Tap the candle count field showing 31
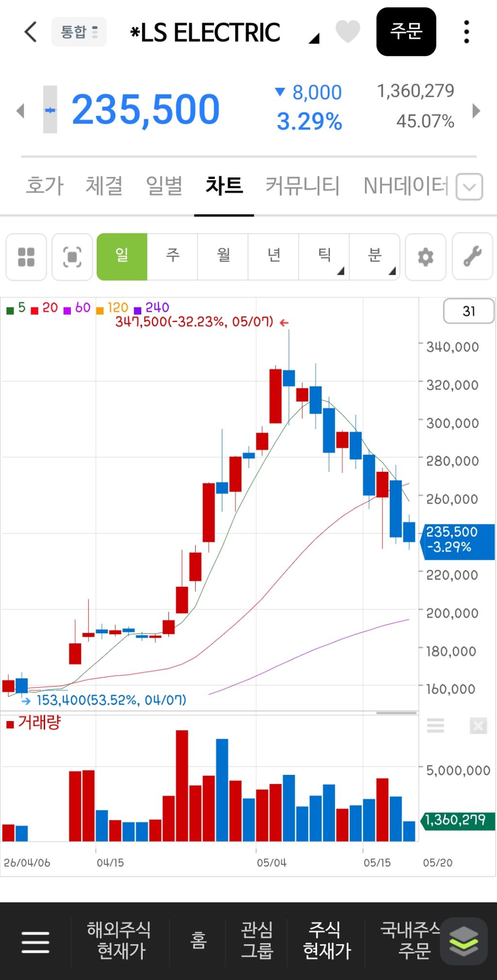Viewport: 497px width, 980px height. [469, 311]
